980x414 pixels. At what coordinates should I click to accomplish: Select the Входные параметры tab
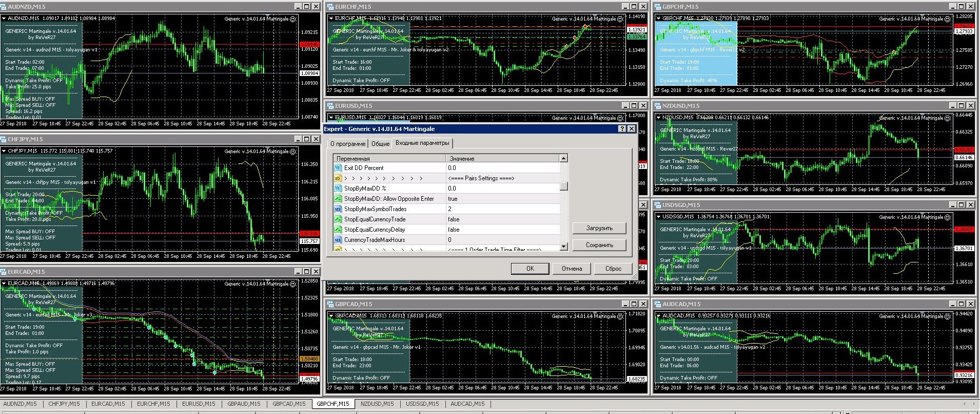(422, 143)
